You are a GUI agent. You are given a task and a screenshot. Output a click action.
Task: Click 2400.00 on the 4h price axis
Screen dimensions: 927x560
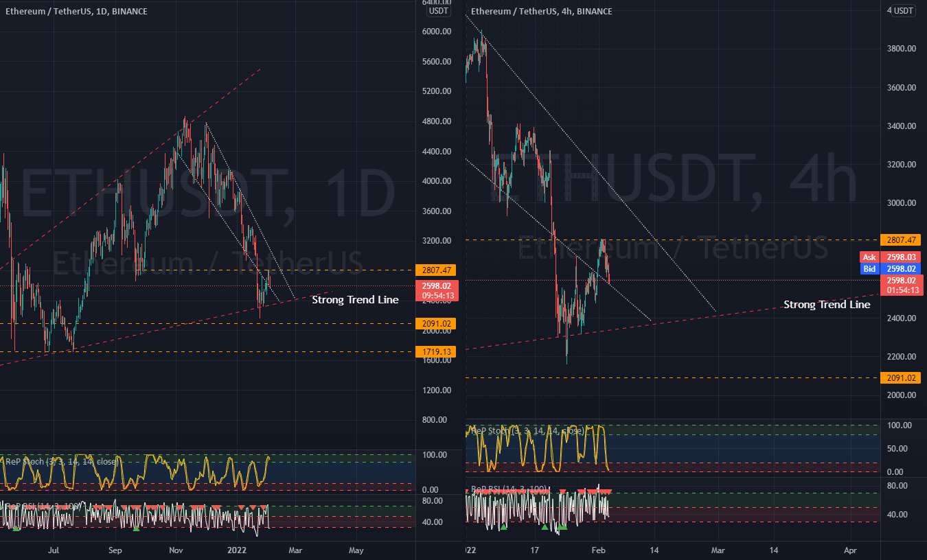pos(901,318)
